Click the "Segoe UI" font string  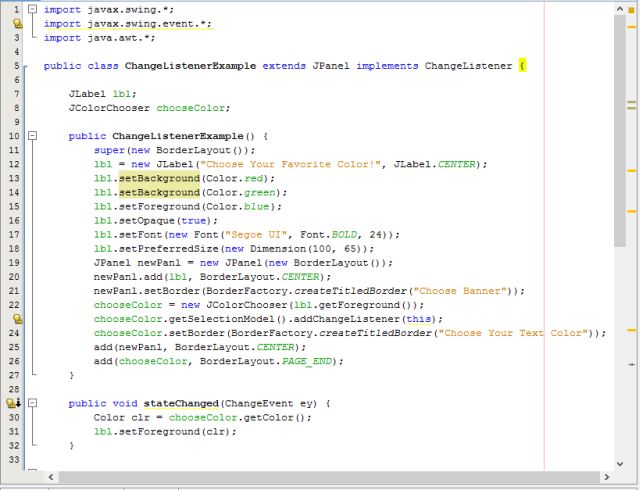click(256, 235)
